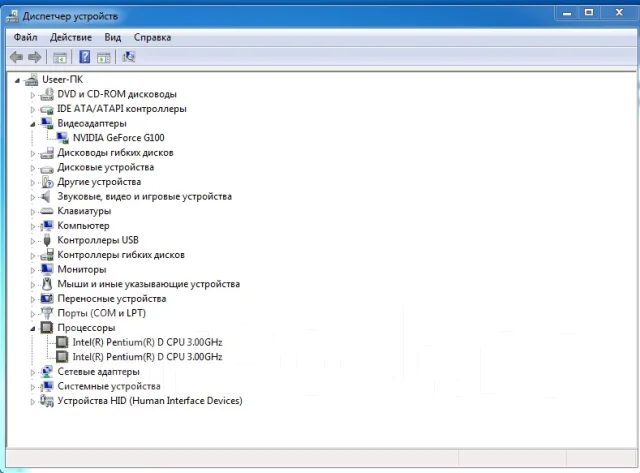
Task: Click the IDE ATA/ATAPI контроллеры icon
Action: pyautogui.click(x=47, y=109)
